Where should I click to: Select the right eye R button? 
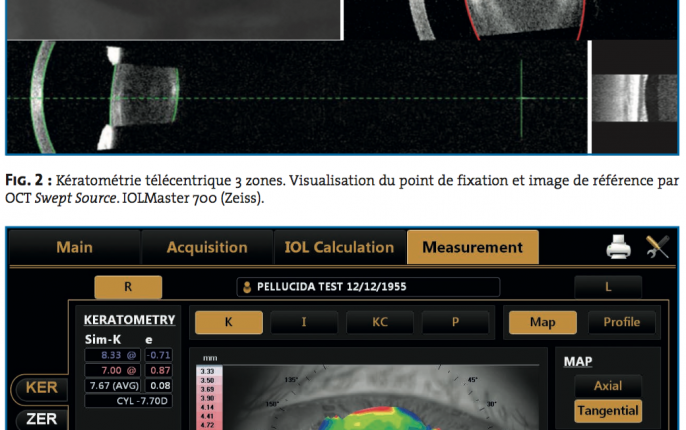point(128,287)
